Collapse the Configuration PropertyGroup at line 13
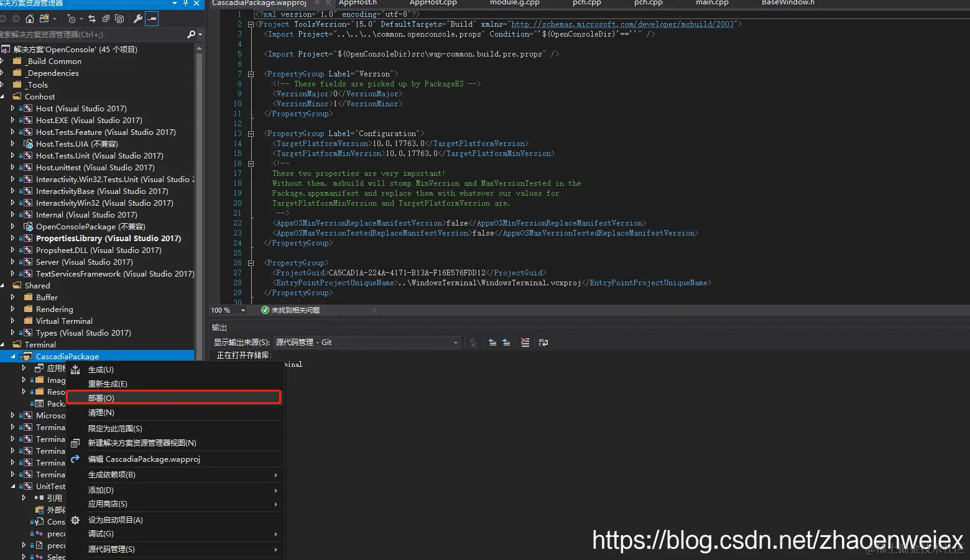 [251, 134]
